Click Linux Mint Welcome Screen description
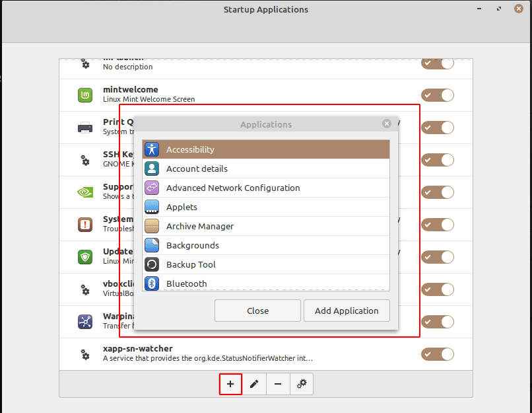 coord(149,99)
